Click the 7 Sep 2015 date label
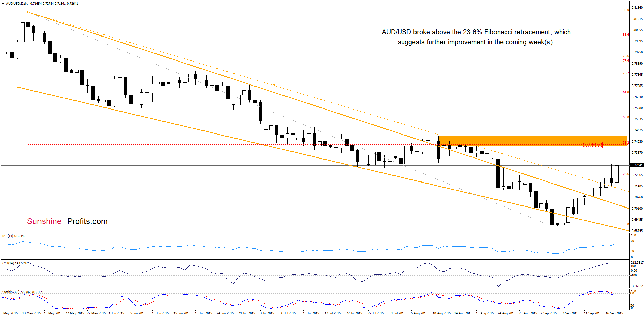The image size is (644, 316). [x=570, y=313]
